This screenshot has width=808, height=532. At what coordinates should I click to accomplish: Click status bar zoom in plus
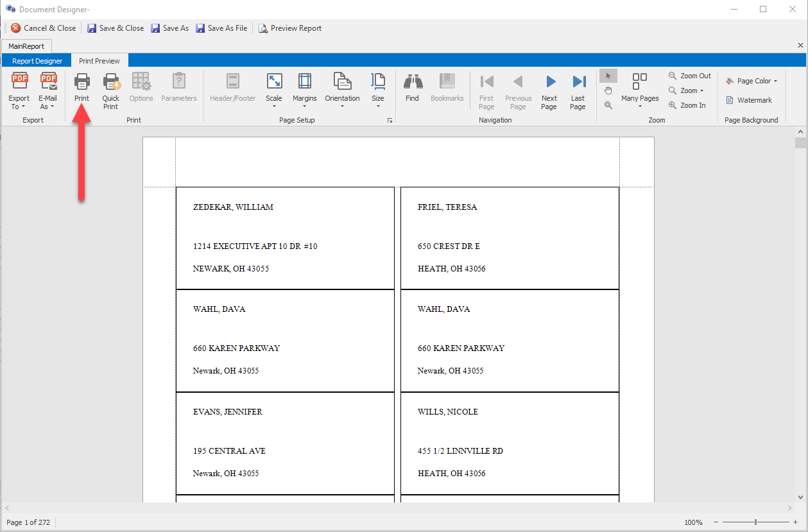(x=796, y=522)
